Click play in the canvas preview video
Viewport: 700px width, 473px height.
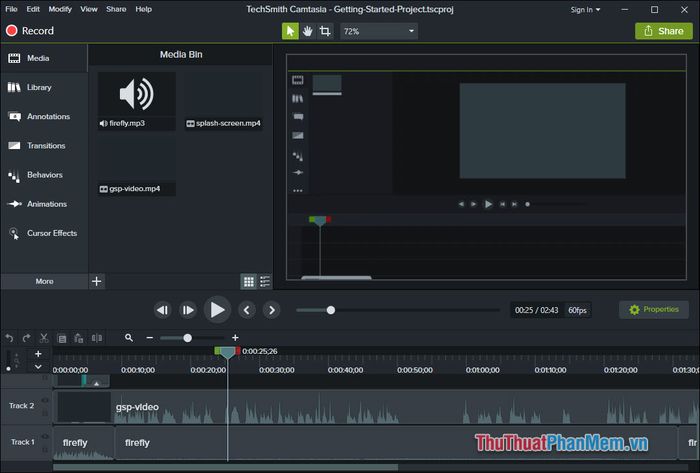[488, 204]
